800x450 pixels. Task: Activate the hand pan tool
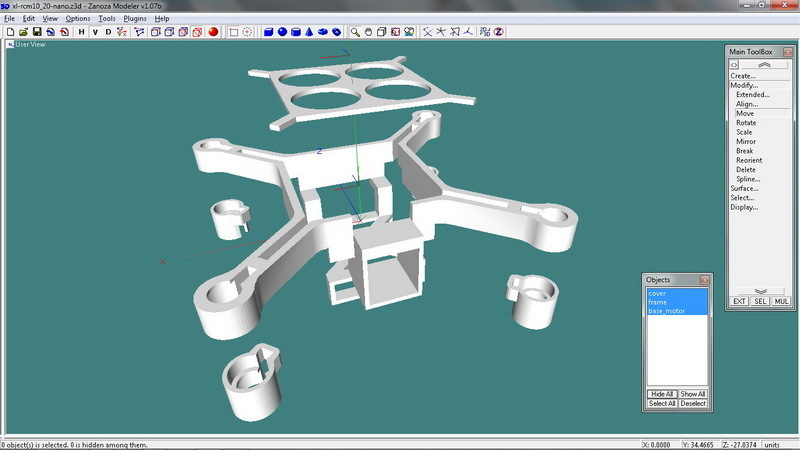pos(368,32)
